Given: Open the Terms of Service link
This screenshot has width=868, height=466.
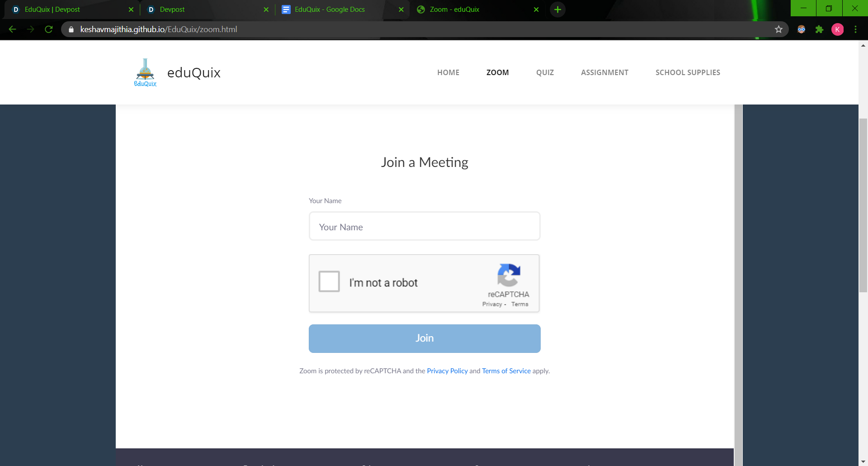Looking at the screenshot, I should pos(506,371).
